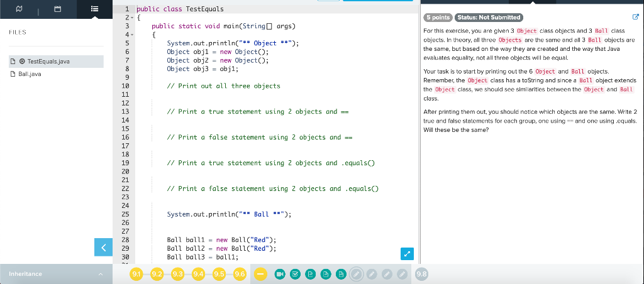
Task: Click comment 'Print a false statement ... and .equals()'
Action: click(273, 188)
